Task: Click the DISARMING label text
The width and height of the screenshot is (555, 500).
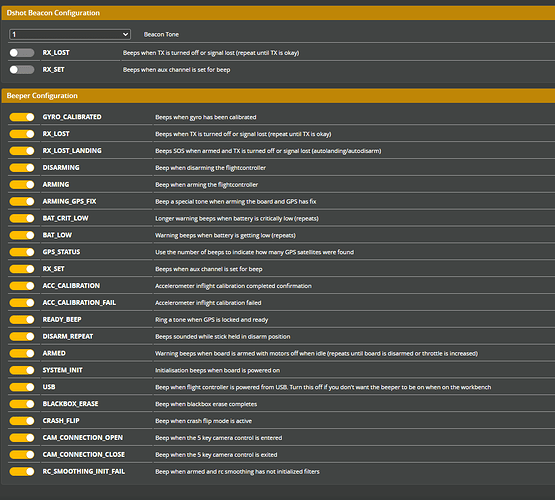Action: point(61,167)
